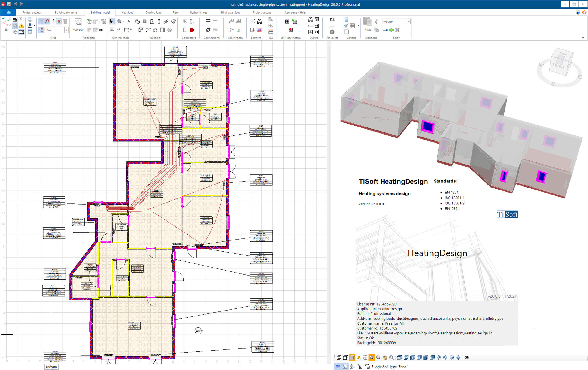Click the red UFH dry system panel icon
Image resolution: width=588 pixels, height=370 pixels.
point(291,30)
